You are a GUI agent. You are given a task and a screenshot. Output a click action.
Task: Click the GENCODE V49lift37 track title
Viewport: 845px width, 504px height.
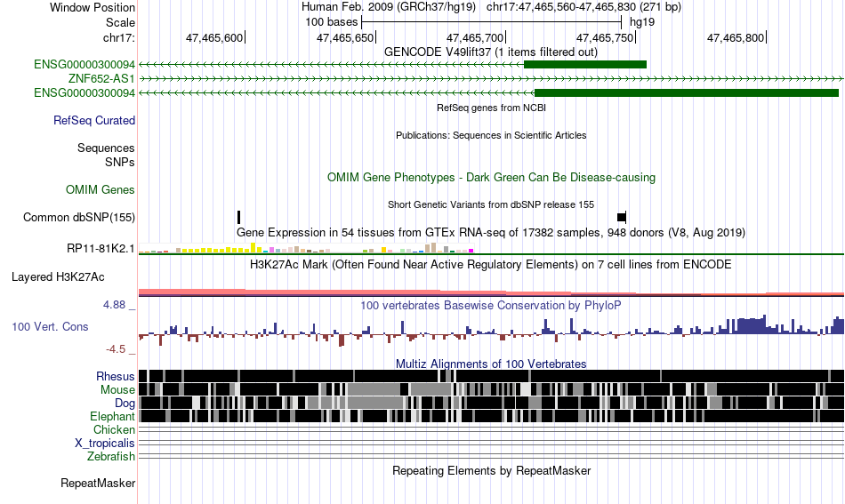coord(491,52)
